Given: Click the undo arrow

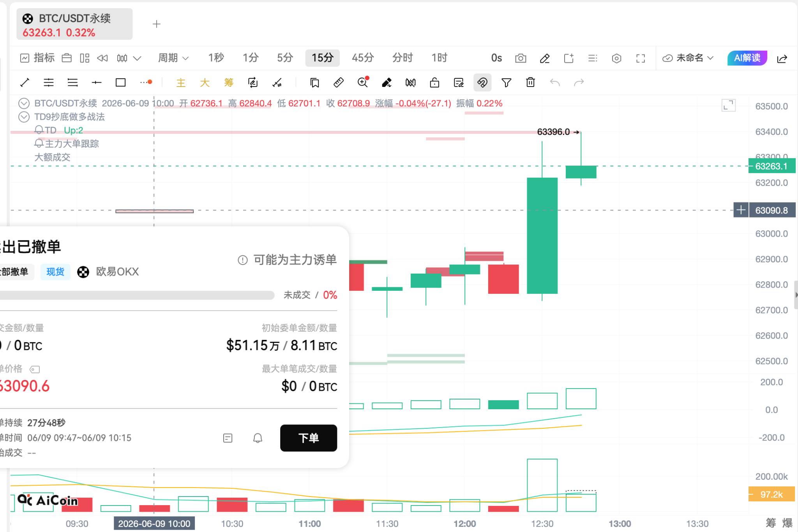Looking at the screenshot, I should 555,83.
